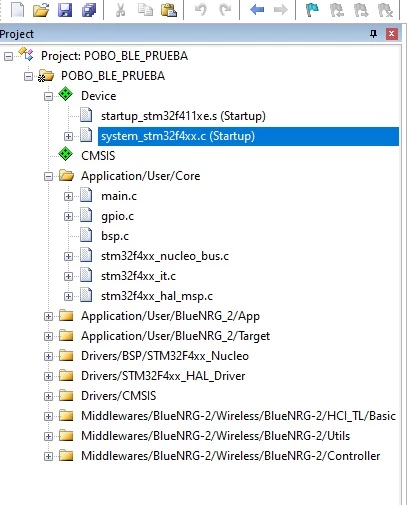The width and height of the screenshot is (407, 505).
Task: Clear all bookmarks
Action: [x=385, y=10]
